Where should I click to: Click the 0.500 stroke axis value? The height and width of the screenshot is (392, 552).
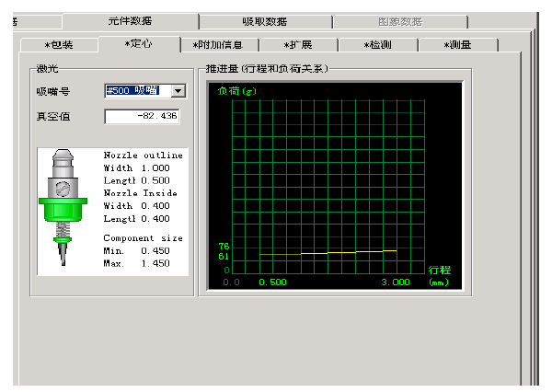273,282
